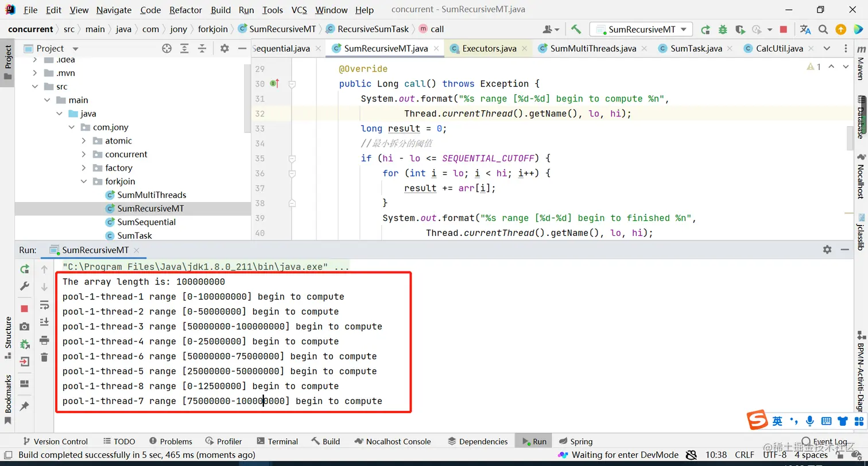Screen dimensions: 868x466
Task: Rerun SumRecursiveMT from the main toolbar
Action: 705,29
